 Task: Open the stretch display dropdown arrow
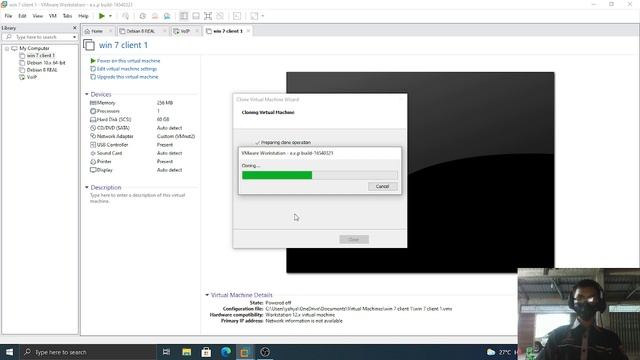tap(262, 16)
